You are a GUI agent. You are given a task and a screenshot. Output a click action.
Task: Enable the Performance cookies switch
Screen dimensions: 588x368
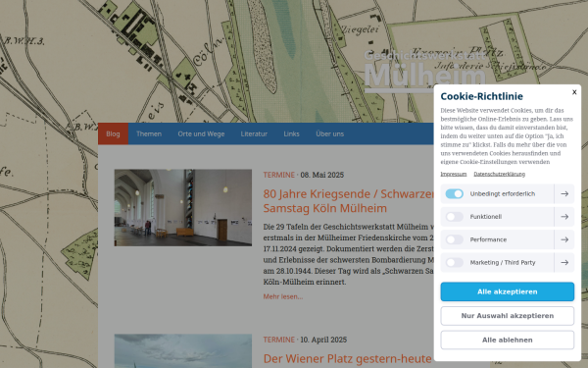coord(454,239)
